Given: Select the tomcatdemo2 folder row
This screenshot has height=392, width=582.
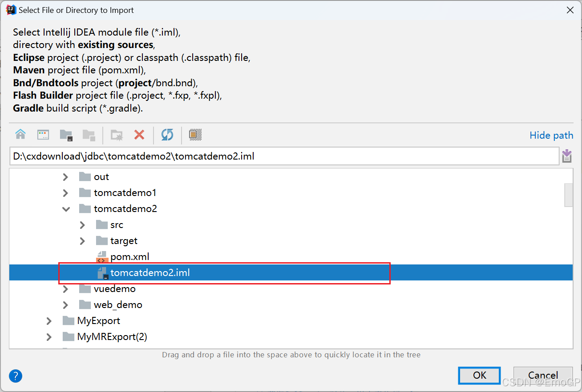Looking at the screenshot, I should (x=291, y=209).
